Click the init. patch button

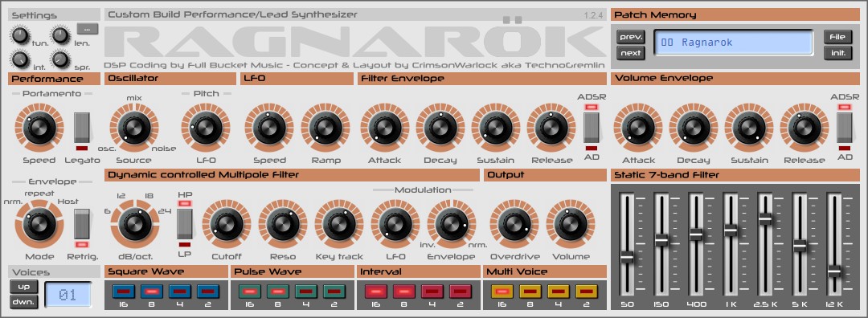(837, 54)
